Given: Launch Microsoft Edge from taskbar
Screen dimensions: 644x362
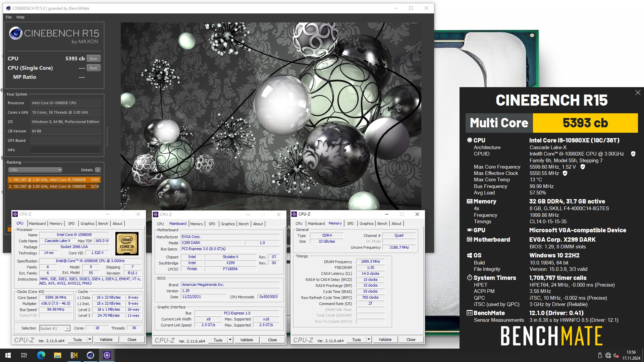Looking at the screenshot, I should tap(41, 355).
